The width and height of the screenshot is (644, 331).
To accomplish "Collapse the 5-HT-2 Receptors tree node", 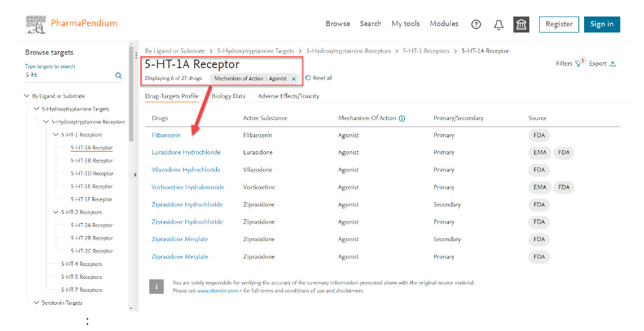I will tap(56, 212).
